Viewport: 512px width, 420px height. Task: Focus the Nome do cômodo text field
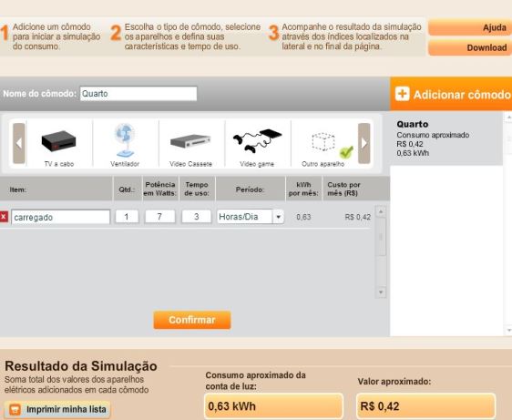(138, 94)
